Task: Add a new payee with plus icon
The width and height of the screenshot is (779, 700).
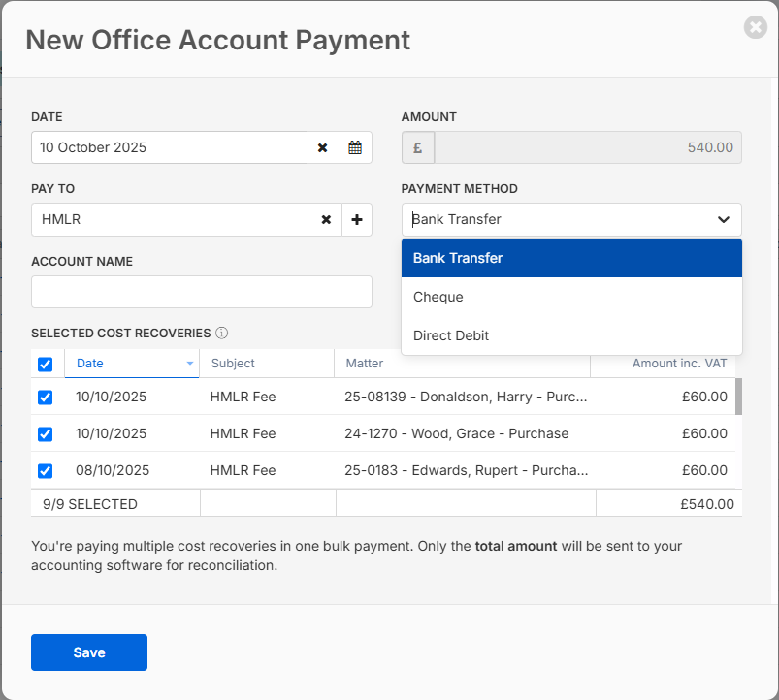Action: (x=356, y=220)
